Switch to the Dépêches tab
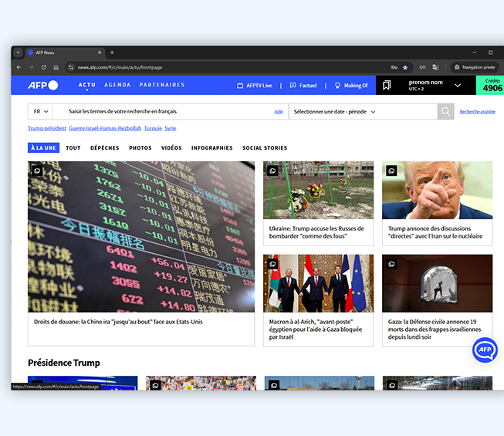 [x=104, y=147]
